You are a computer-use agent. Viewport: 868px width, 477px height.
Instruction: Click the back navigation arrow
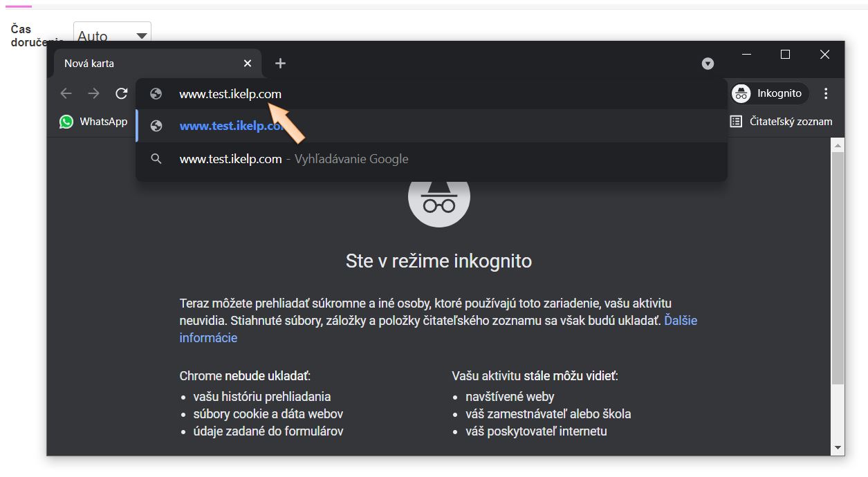[66, 93]
